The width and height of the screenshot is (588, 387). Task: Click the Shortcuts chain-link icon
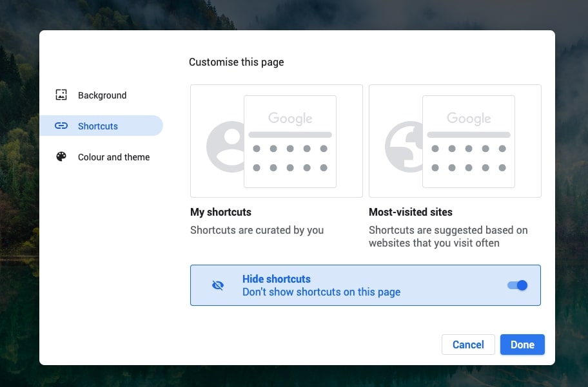61,126
